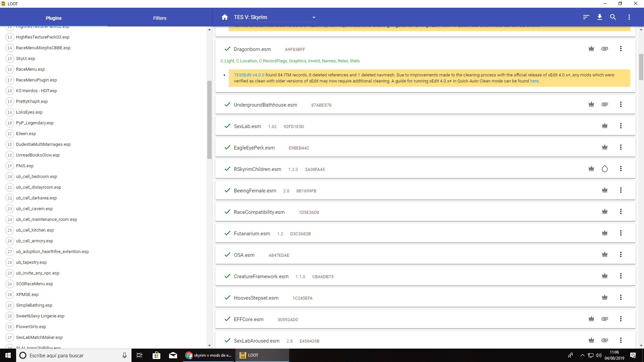
Task: Open three-dot menu for RSkyrimChildren.esm
Action: coord(621,169)
